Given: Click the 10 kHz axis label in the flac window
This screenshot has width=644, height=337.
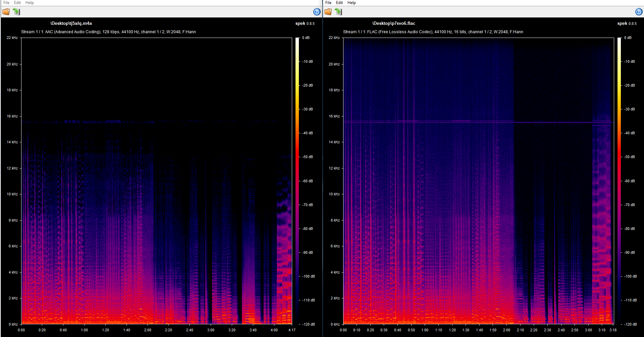Looking at the screenshot, I should [x=334, y=194].
